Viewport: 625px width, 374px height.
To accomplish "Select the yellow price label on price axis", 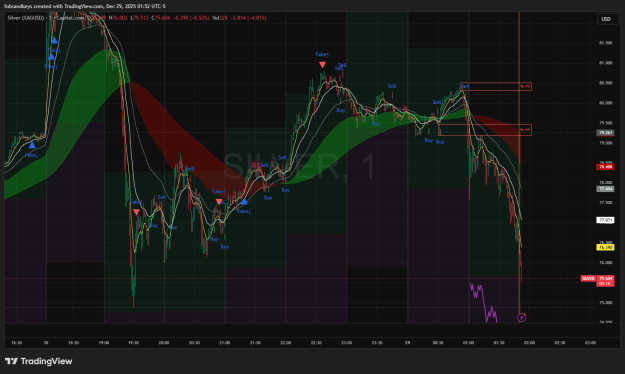I will tap(605, 248).
